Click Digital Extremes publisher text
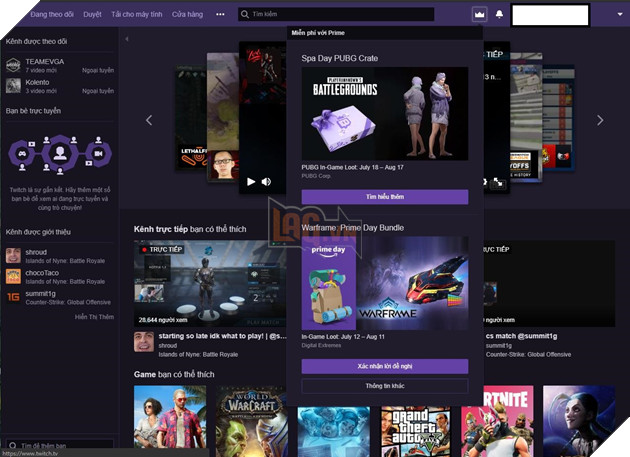The height and width of the screenshot is (457, 630). click(x=321, y=345)
